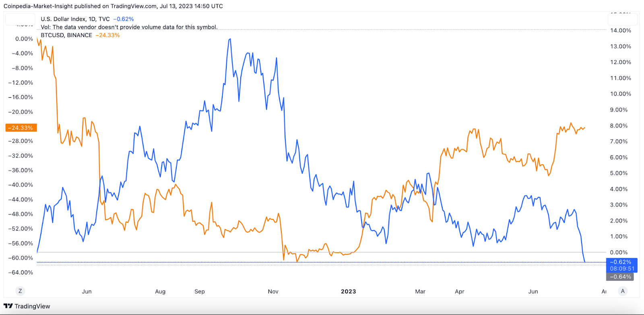Image resolution: width=644 pixels, height=315 pixels.
Task: Click the Nov label on time axis
Action: point(273,292)
